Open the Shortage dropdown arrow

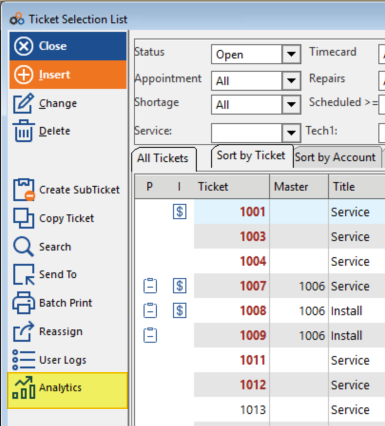291,105
